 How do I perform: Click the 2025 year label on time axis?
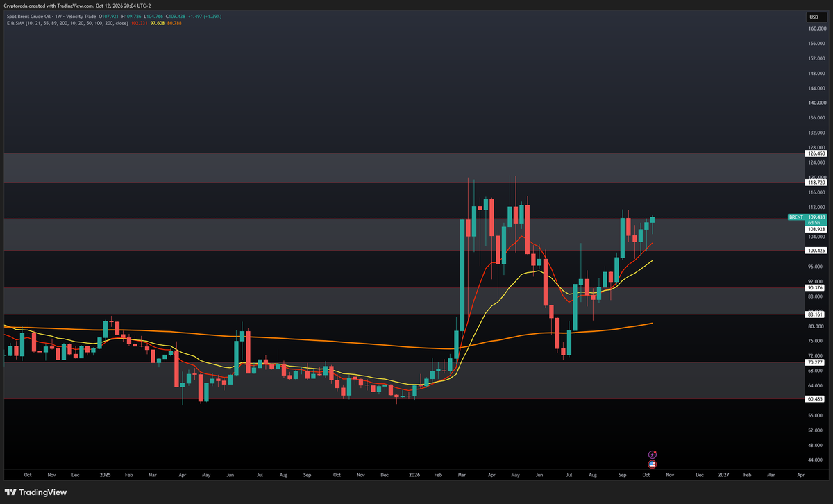click(x=105, y=475)
